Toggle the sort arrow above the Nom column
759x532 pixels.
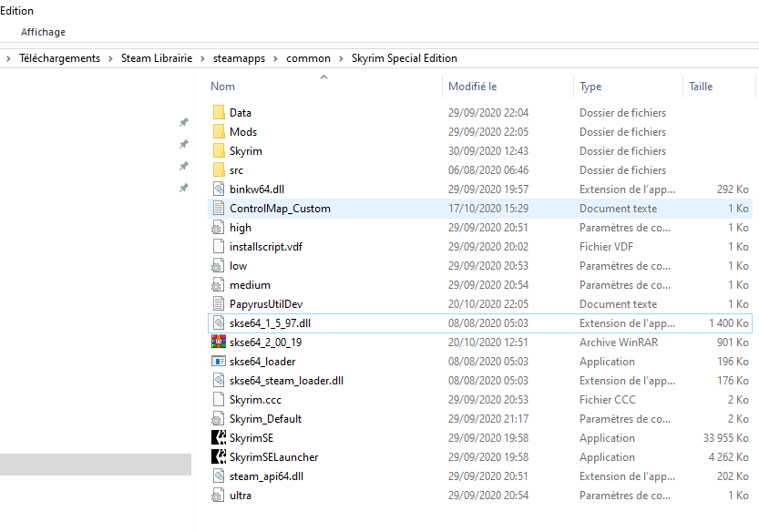(324, 77)
